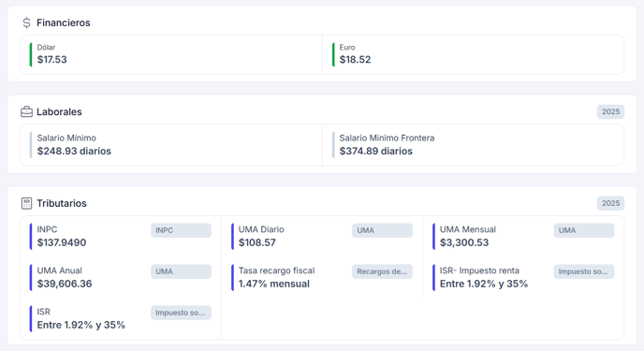Viewport: 644px width, 351px height.
Task: Click the 'Recargos de...' tag
Action: click(382, 271)
